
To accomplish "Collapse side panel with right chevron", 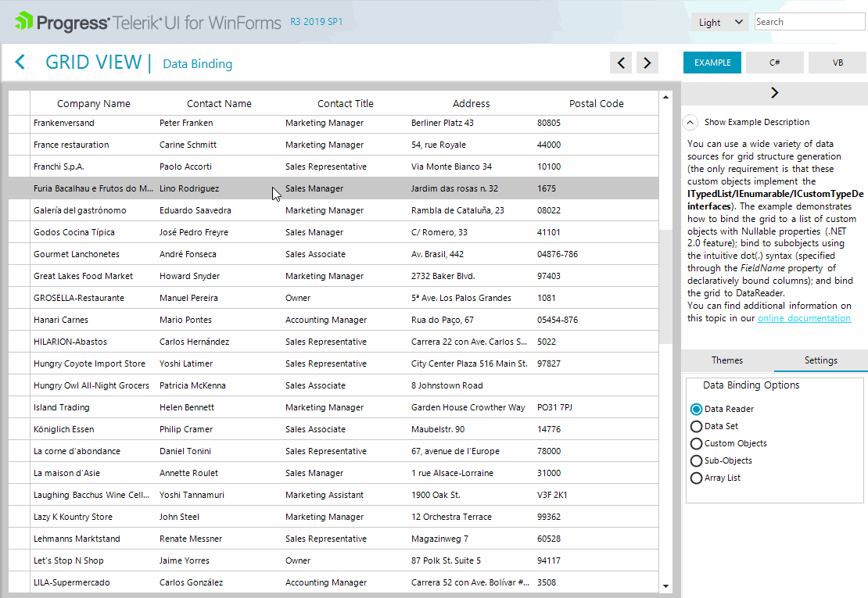I will click(774, 93).
